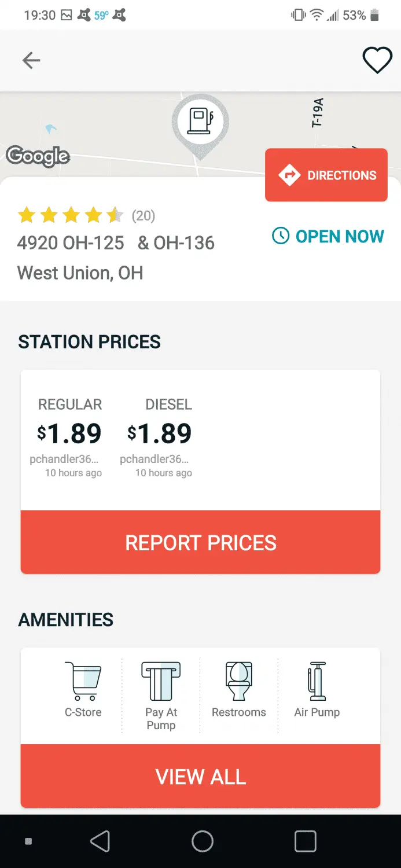Tap the C-Store shopping cart icon
The width and height of the screenshot is (401, 868).
(83, 682)
